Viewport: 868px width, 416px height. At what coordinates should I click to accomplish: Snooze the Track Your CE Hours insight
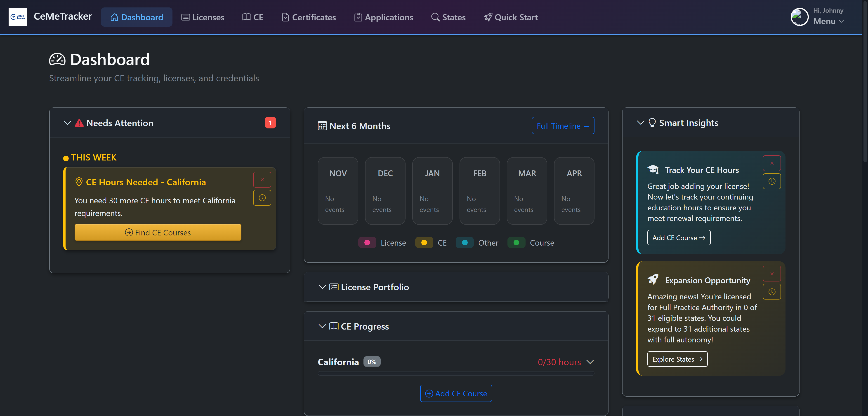pos(772,181)
